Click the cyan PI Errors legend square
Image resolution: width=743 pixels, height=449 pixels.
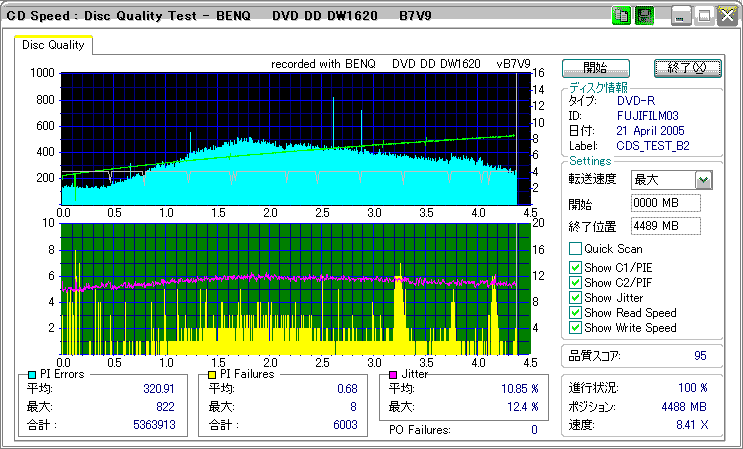[x=33, y=375]
